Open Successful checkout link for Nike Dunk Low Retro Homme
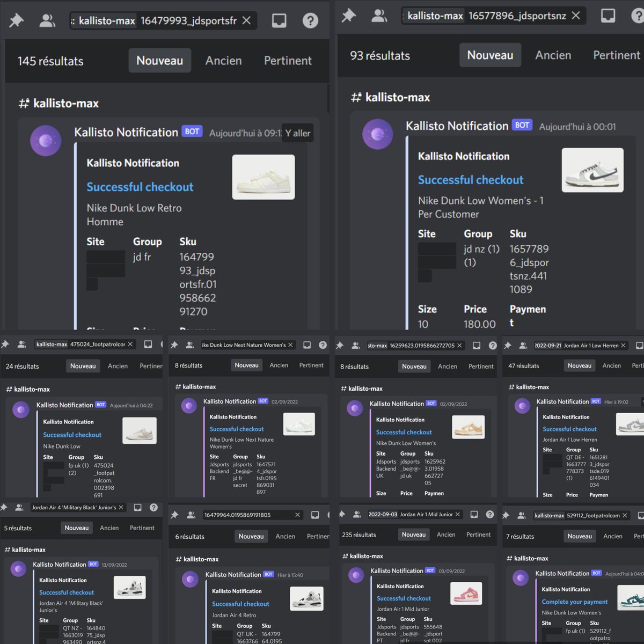This screenshot has width=644, height=644. [140, 187]
